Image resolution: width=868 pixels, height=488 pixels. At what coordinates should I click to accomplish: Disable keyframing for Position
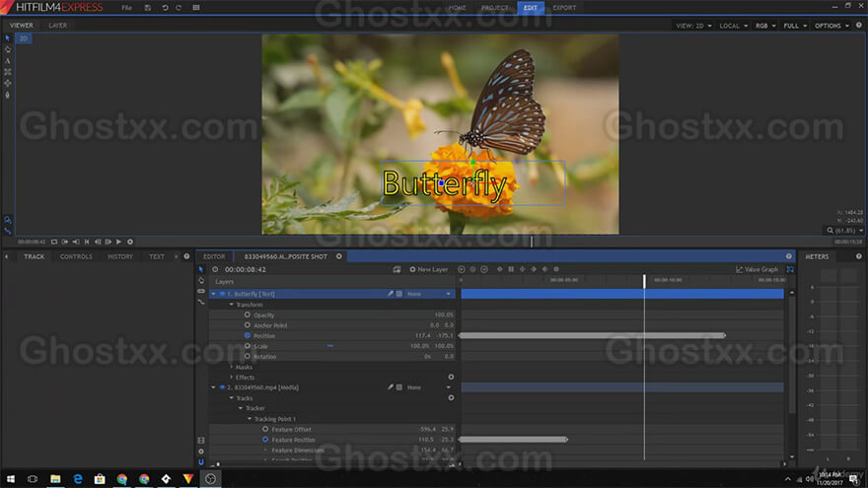coord(248,335)
